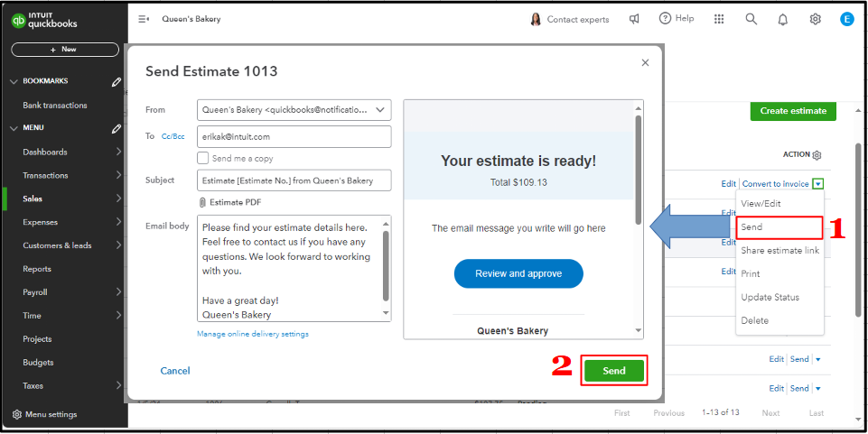This screenshot has height=434, width=868.
Task: Open the Reports menu item
Action: point(37,269)
